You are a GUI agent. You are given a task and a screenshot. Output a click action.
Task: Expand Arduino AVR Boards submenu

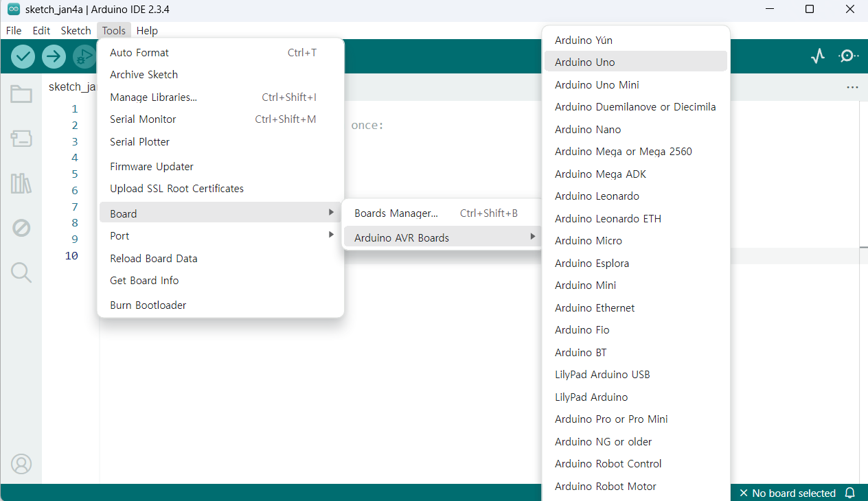tap(442, 237)
